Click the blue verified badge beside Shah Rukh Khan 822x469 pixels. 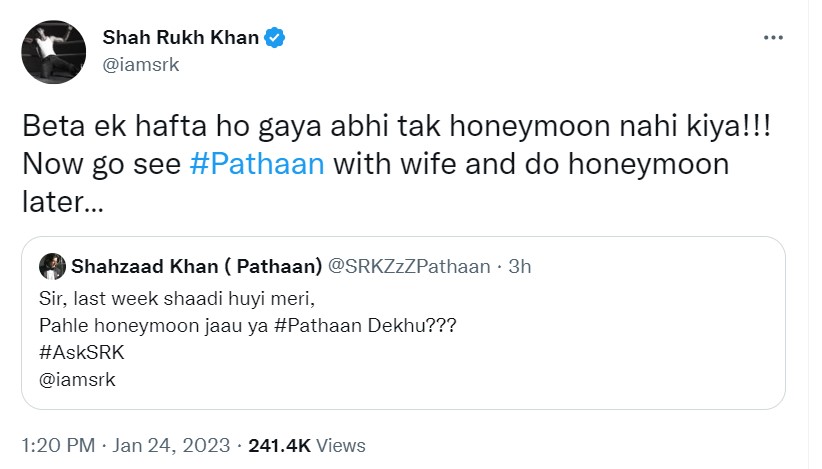pyautogui.click(x=275, y=38)
